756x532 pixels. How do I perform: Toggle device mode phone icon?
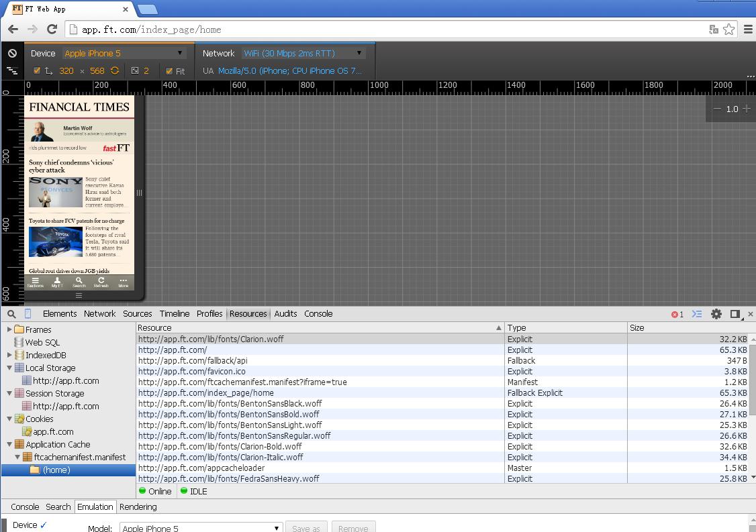[28, 314]
